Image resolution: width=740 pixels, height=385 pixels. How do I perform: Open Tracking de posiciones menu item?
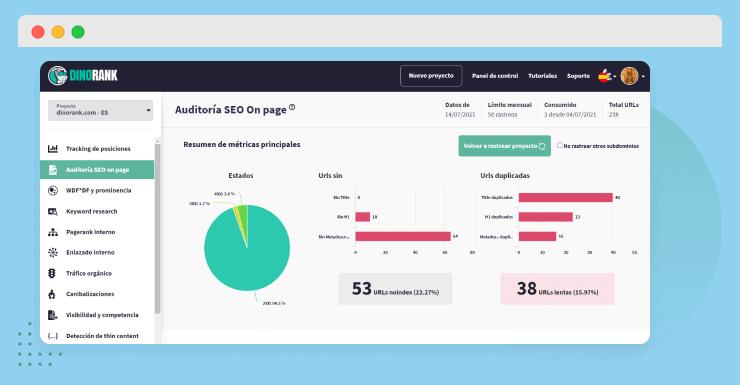point(97,149)
